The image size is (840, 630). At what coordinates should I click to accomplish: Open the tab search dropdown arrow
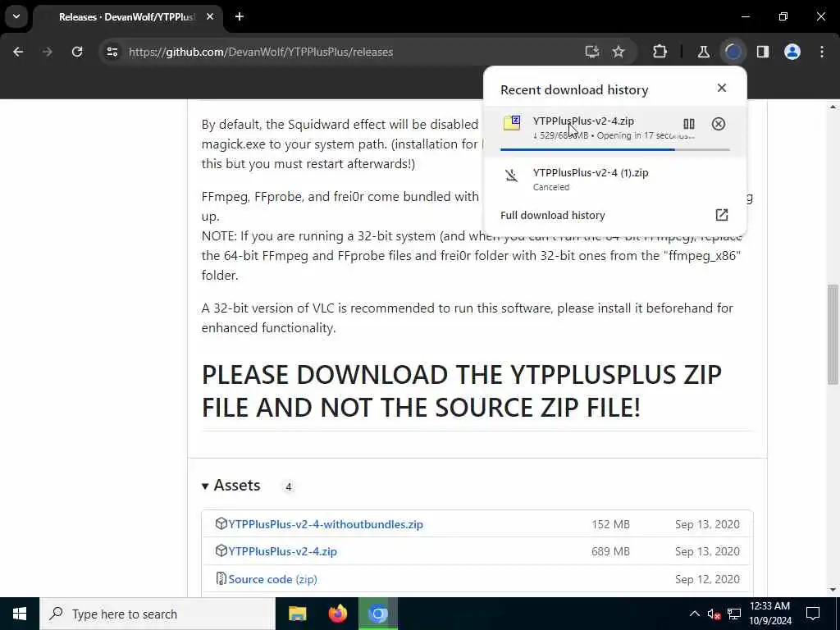click(x=16, y=16)
